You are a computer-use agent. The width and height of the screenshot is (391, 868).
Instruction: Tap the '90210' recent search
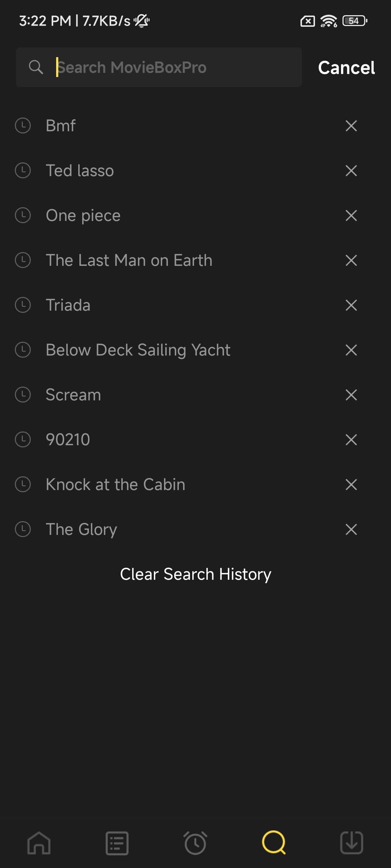coord(68,440)
